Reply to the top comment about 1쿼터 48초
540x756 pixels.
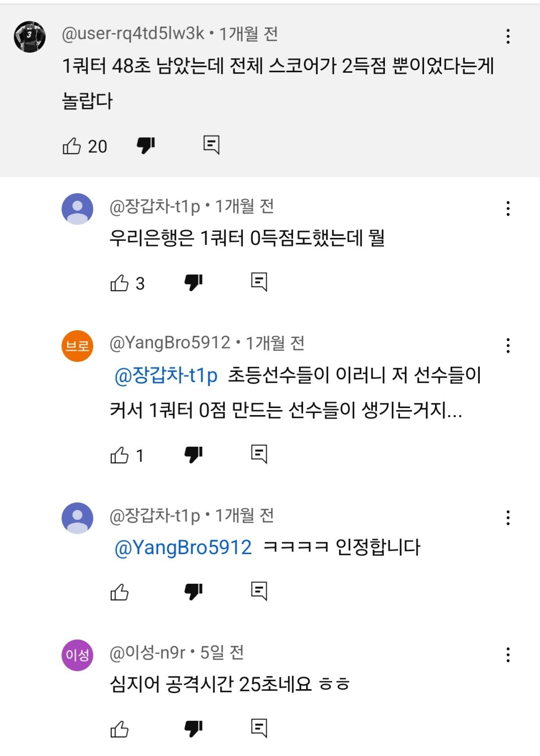pyautogui.click(x=211, y=145)
